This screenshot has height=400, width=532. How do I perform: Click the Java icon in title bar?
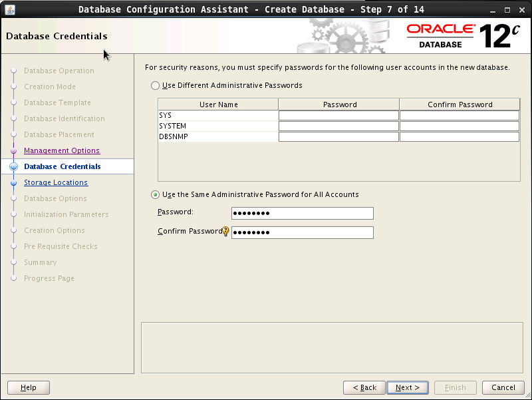[9, 9]
